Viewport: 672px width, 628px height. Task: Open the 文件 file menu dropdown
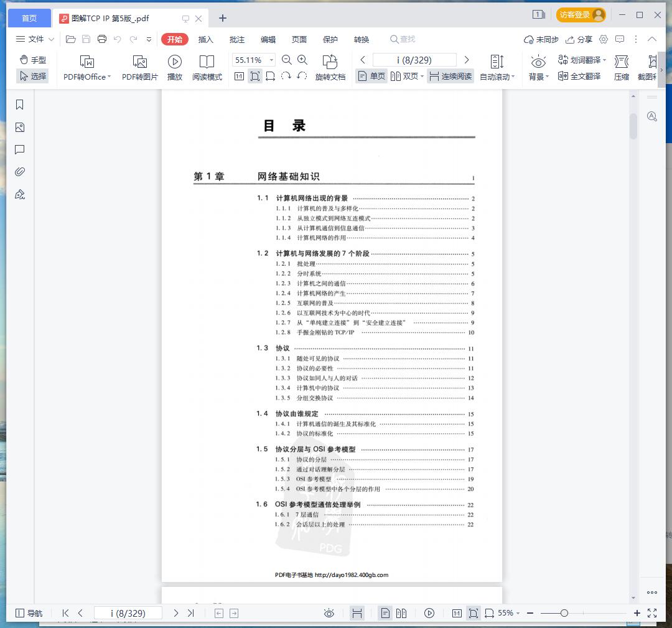(x=35, y=39)
